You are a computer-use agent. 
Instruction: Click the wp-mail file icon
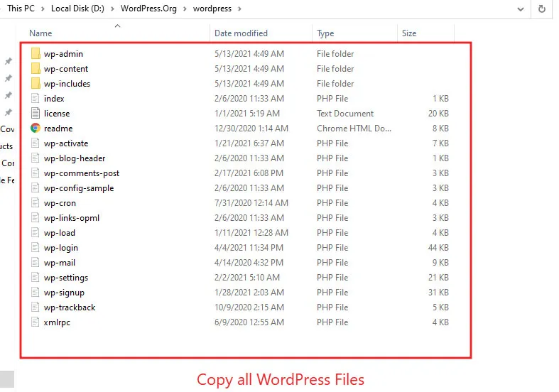click(x=36, y=263)
